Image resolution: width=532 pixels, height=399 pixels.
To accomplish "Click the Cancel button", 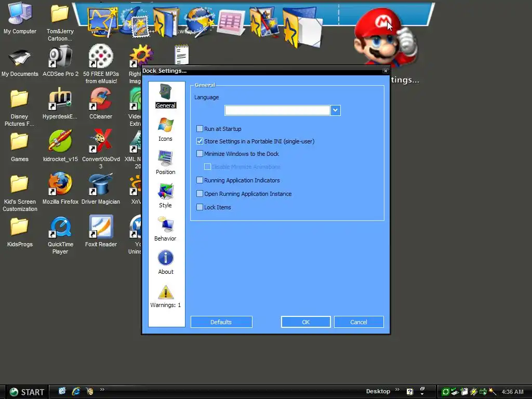I will coord(358,322).
